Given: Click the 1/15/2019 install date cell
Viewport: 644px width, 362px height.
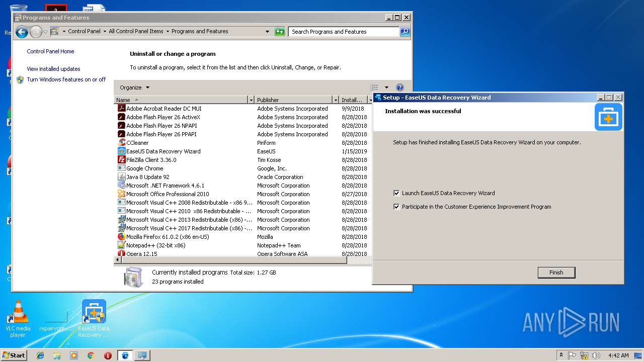Looking at the screenshot, I should [354, 151].
